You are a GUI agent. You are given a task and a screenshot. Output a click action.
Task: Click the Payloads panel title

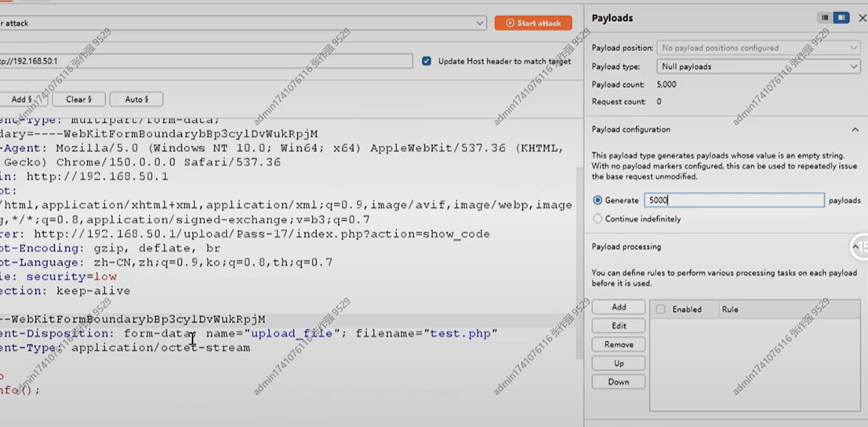612,18
